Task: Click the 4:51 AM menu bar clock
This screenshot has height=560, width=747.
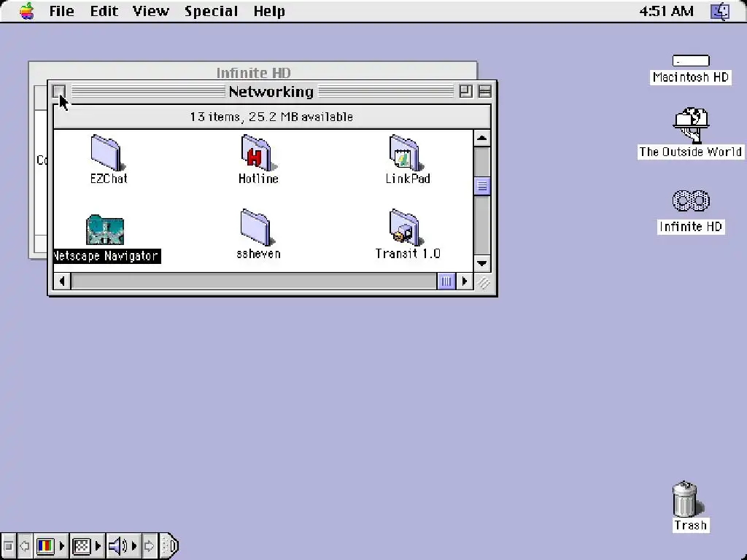Action: coord(666,11)
